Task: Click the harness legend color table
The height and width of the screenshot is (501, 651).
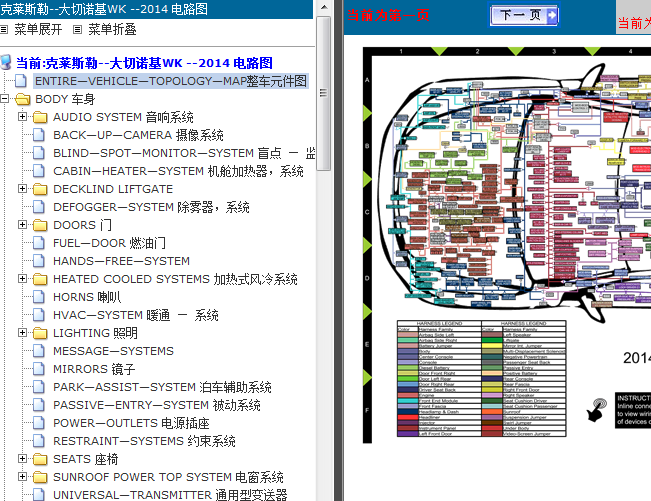Action: [482, 378]
